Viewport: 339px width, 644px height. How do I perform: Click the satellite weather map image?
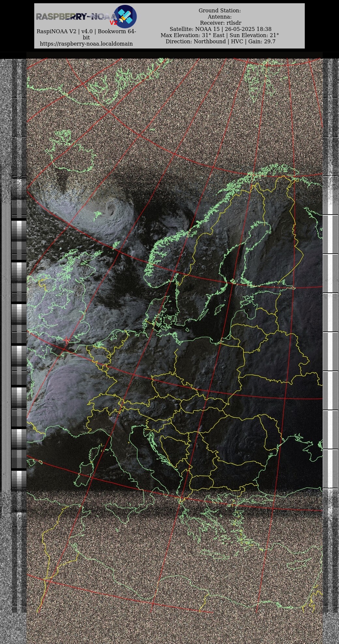tap(169, 348)
